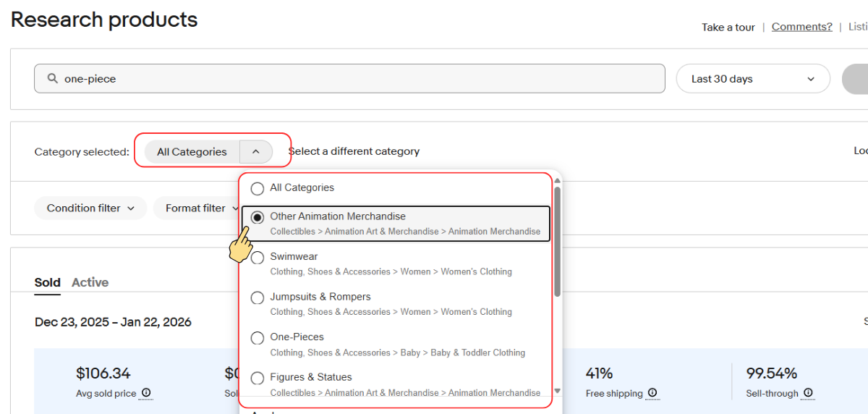Click the Take a tour link
Image resolution: width=868 pixels, height=414 pixels.
728,27
